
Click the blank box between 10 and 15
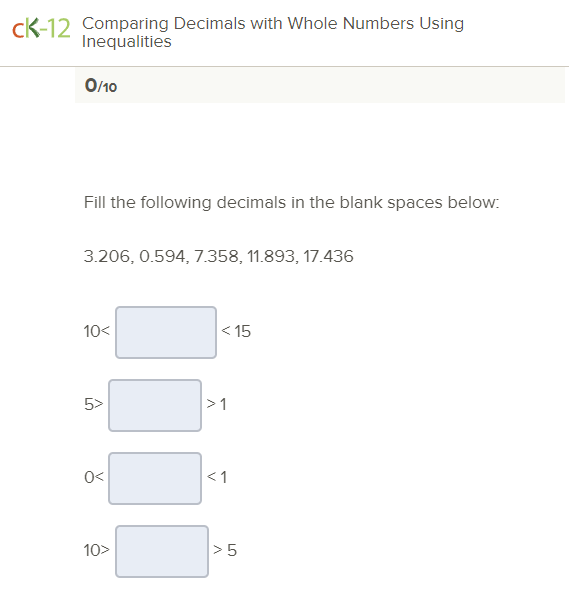tap(166, 332)
